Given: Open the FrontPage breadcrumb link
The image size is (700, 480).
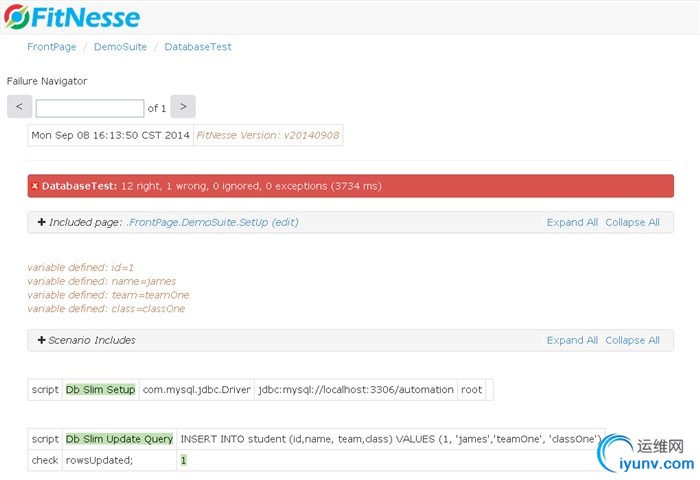Looking at the screenshot, I should [x=52, y=47].
